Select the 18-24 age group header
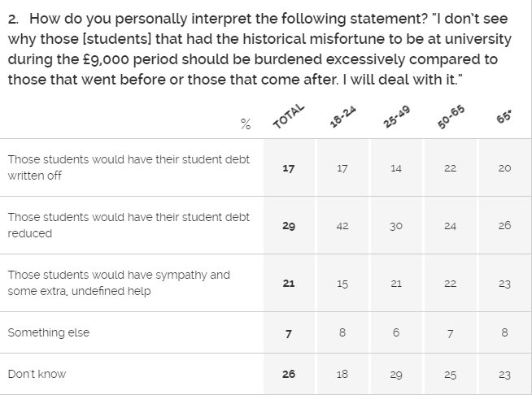Viewport: 532px width, 395px height. tap(342, 117)
